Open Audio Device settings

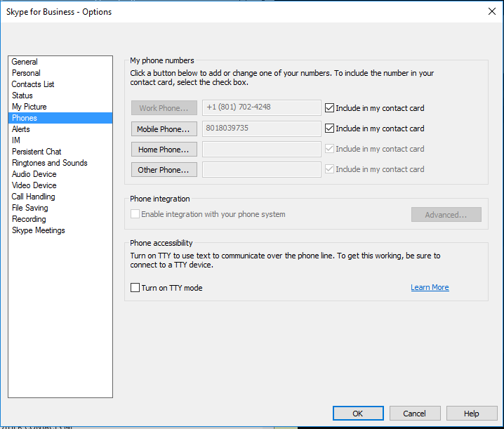(34, 174)
